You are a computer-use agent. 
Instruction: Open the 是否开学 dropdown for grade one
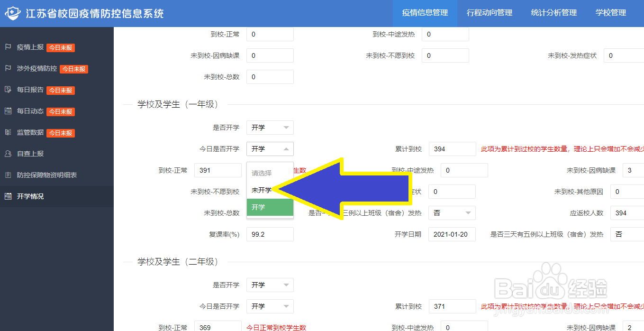click(270, 127)
